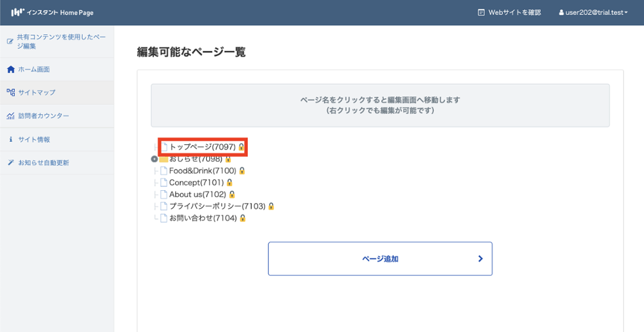644x332 pixels.
Task: Click the chart icon for 訪問者カウンター
Action: pos(10,116)
